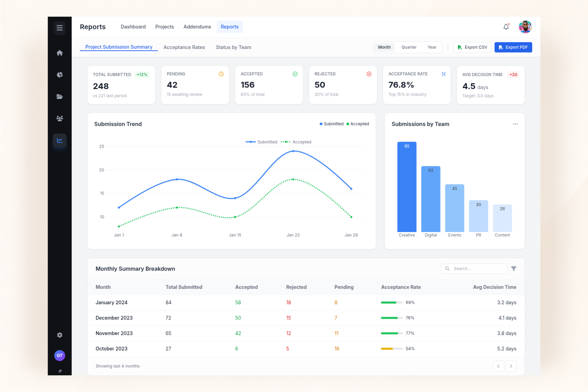Click the Avg Decision Time column header
Image resolution: width=588 pixels, height=392 pixels.
(x=494, y=287)
